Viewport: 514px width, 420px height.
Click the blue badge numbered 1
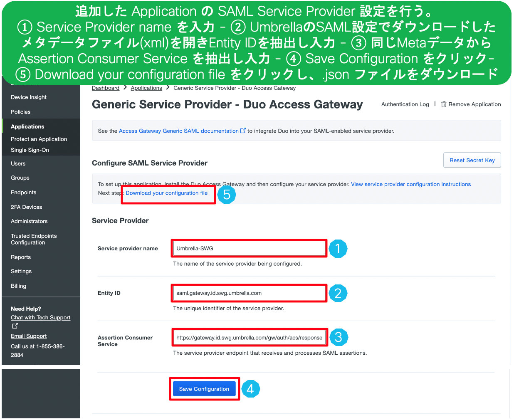[338, 248]
